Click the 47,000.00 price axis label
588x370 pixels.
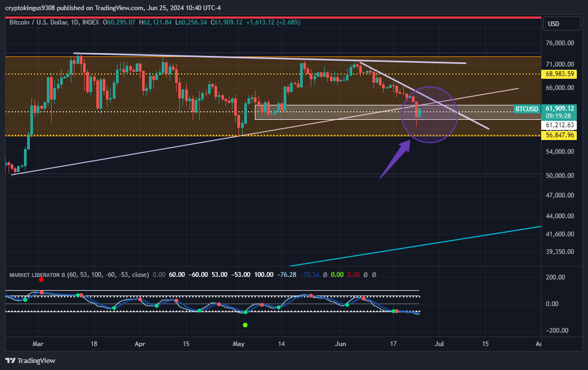click(x=560, y=195)
